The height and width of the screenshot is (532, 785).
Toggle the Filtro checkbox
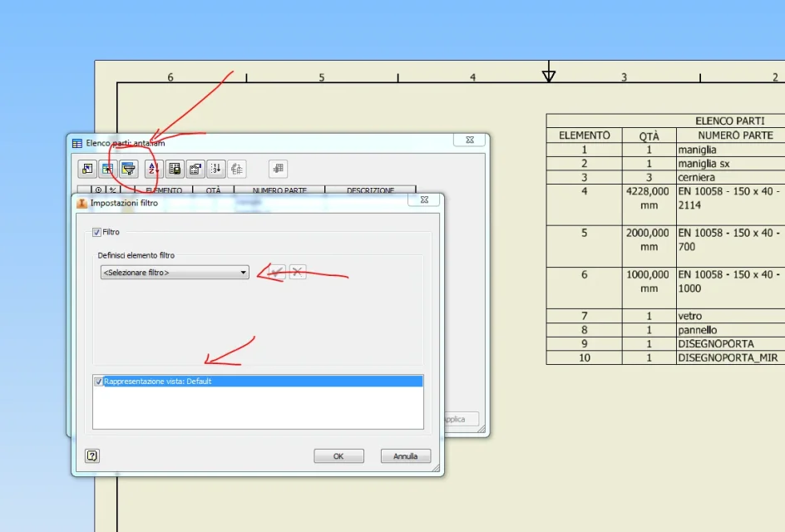96,232
